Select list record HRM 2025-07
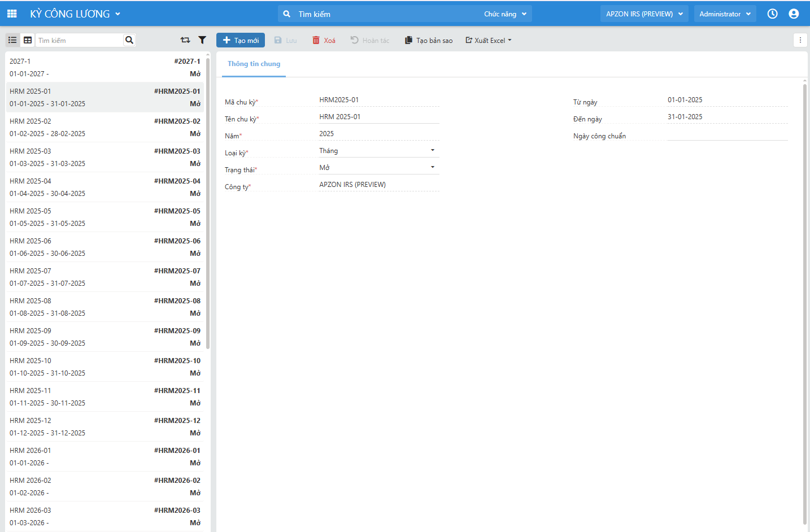This screenshot has height=532, width=810. 105,277
